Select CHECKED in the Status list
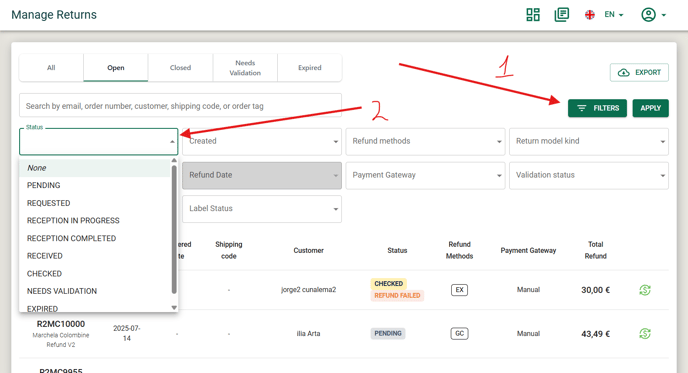 click(x=95, y=273)
